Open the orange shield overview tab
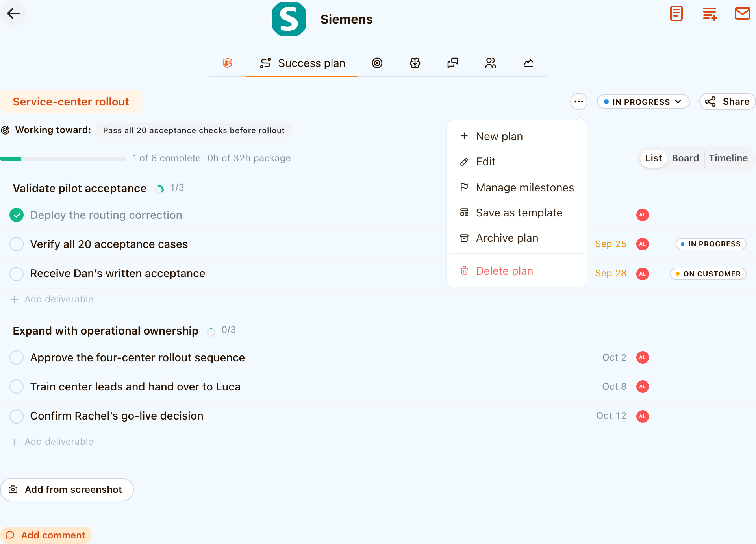Screen dimensions: 756x544 click(x=228, y=63)
